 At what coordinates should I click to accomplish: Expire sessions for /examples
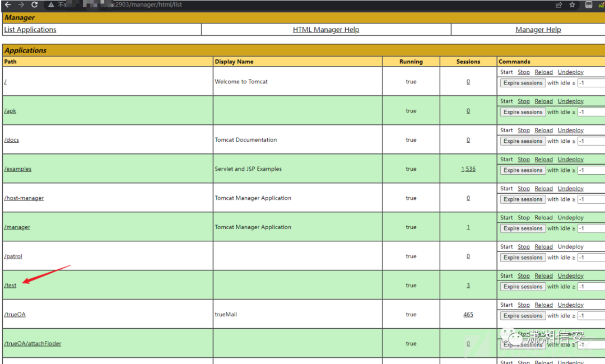pos(523,170)
